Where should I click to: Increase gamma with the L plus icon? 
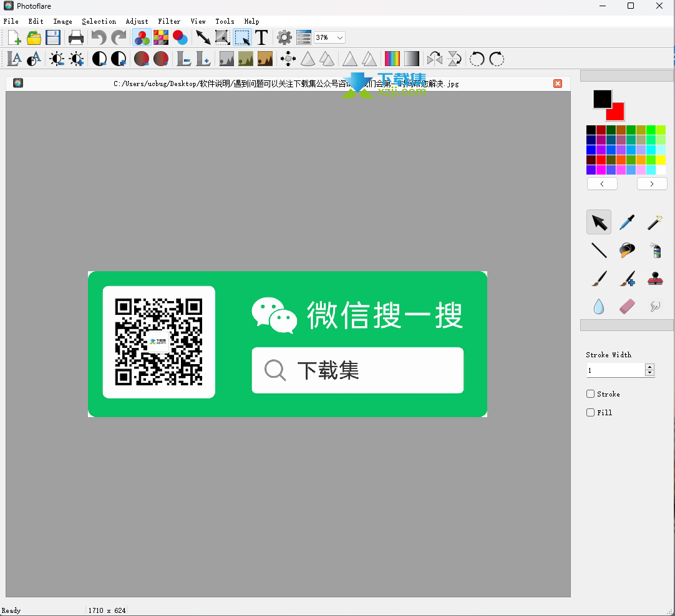click(x=203, y=59)
